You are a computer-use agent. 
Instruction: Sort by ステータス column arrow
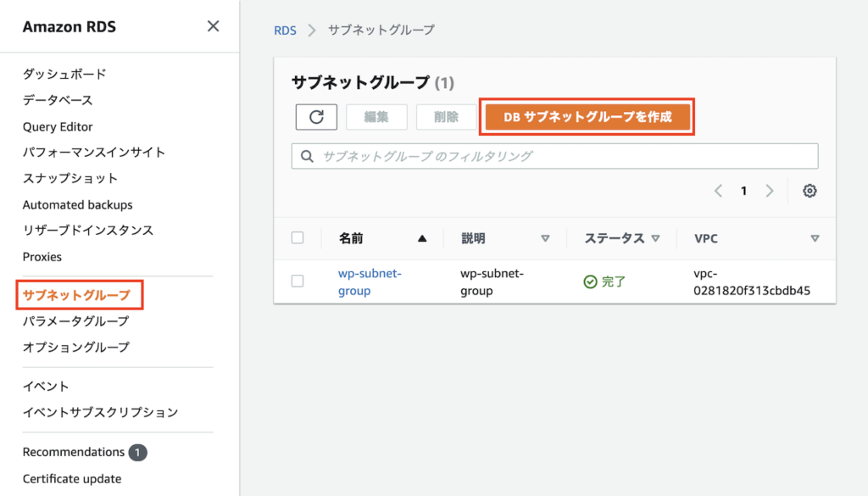[x=656, y=239]
